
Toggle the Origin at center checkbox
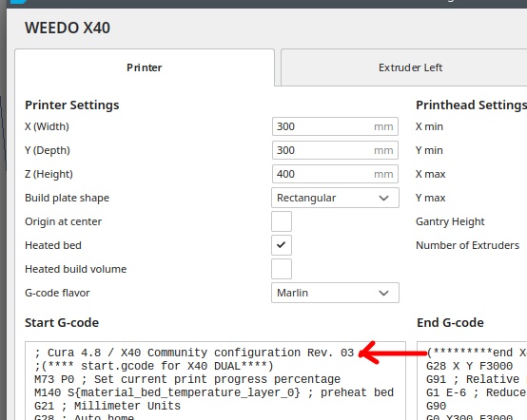[x=282, y=221]
